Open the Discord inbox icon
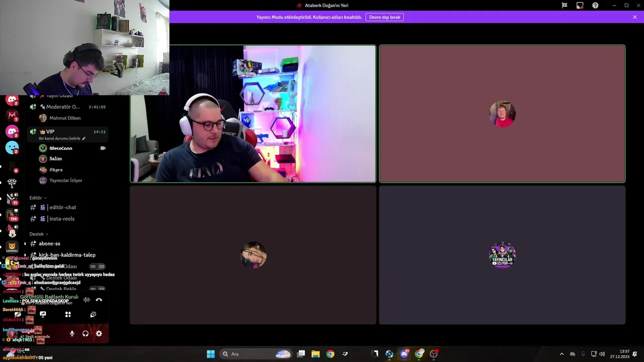 580,6
